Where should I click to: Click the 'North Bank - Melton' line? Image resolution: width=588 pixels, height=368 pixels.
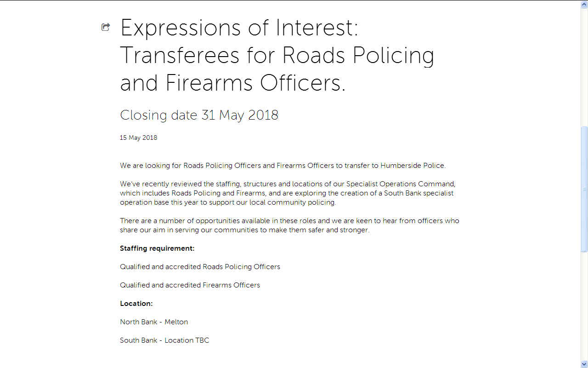154,322
